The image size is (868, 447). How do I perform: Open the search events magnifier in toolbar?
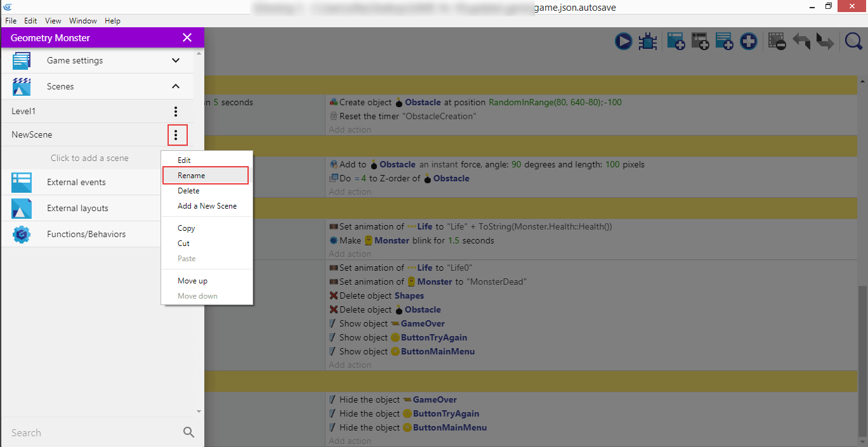pos(853,42)
